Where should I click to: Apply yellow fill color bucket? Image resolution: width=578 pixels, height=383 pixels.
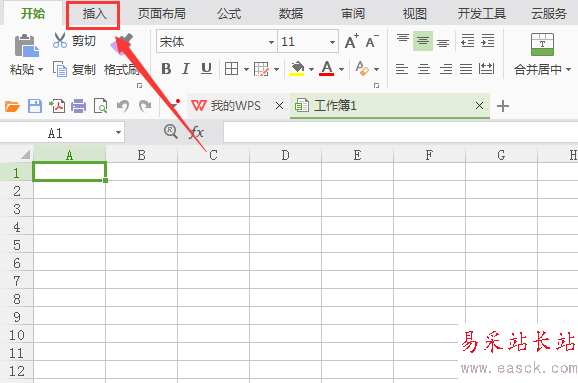[x=297, y=69]
